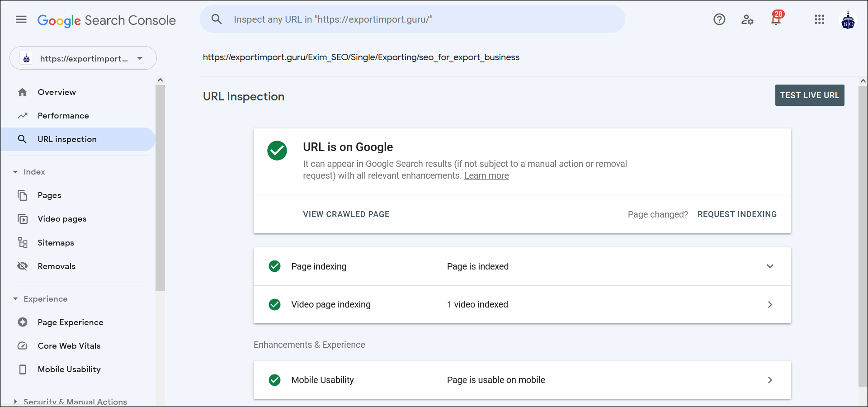Click green check beside Mobile Usability row
Viewport: 868px width, 407px height.
275,380
